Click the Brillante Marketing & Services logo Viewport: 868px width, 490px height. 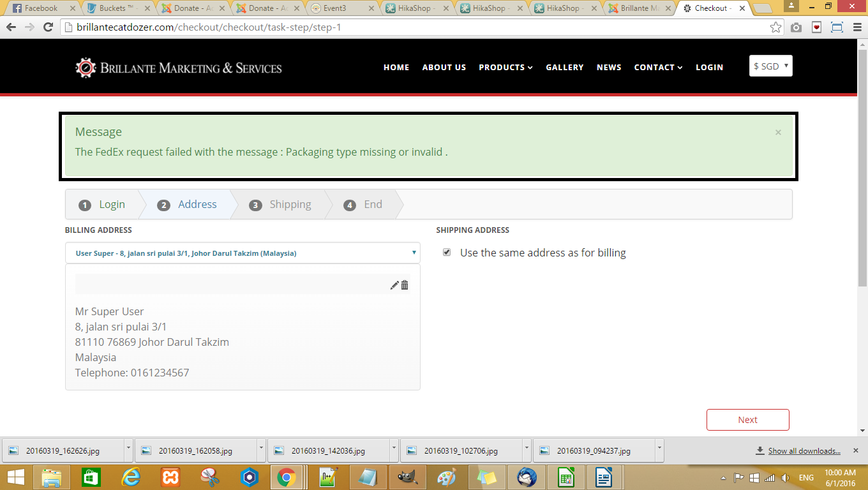click(178, 68)
